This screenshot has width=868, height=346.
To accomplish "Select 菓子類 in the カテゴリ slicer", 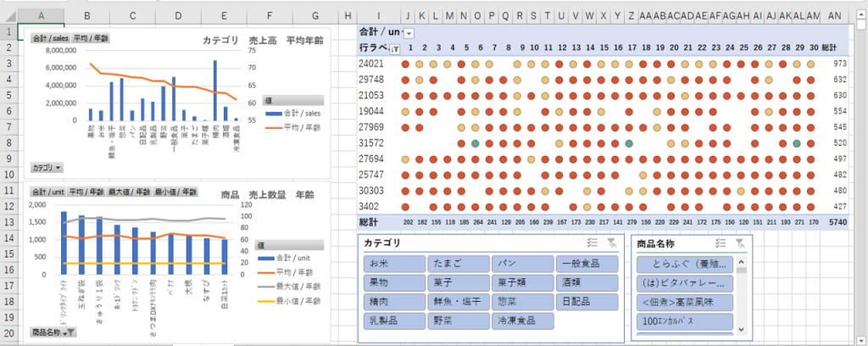I will [522, 282].
